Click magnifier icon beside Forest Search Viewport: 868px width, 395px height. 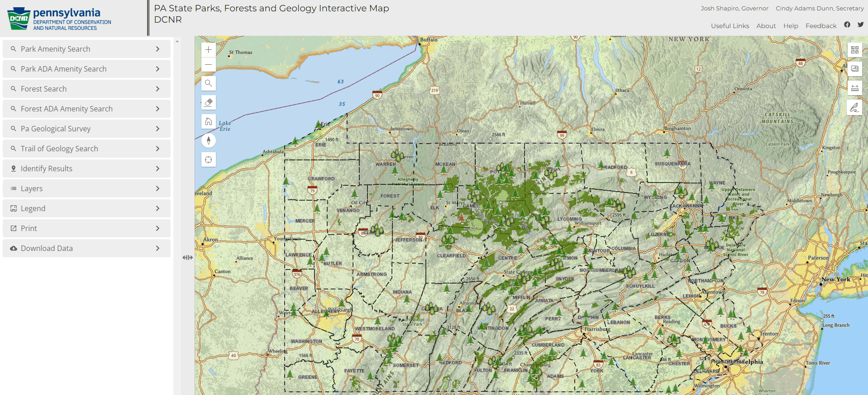[14, 89]
